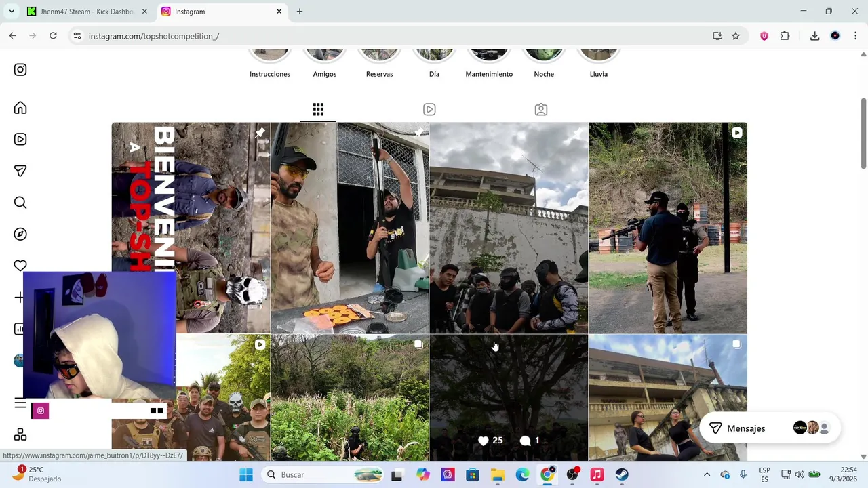View site information icon in address bar

pos(77,36)
